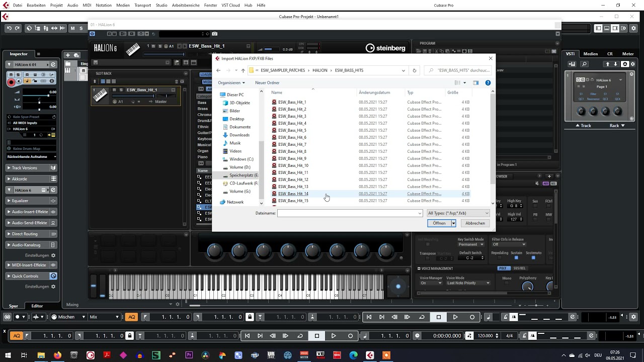Click the Neuer Ordner button
Image resolution: width=644 pixels, height=362 pixels.
click(x=267, y=82)
